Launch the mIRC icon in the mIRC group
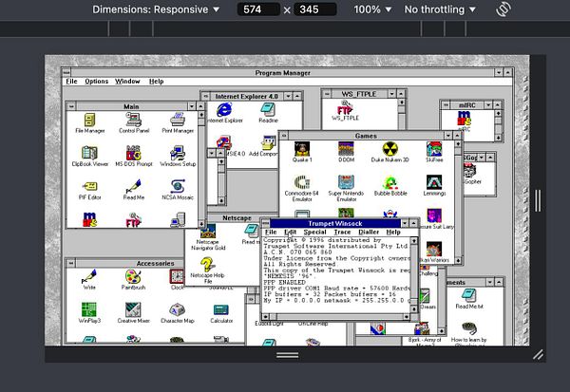The width and height of the screenshot is (570, 392). (x=465, y=121)
